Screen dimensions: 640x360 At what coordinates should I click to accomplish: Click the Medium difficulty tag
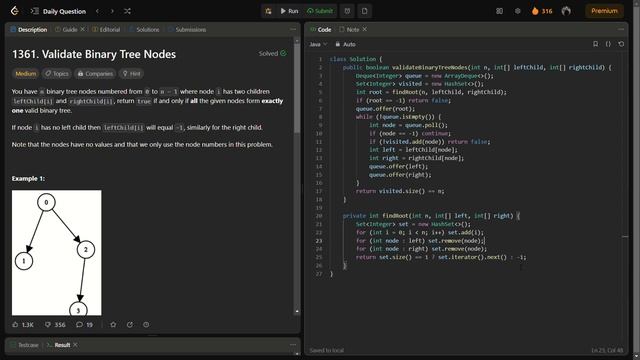26,73
